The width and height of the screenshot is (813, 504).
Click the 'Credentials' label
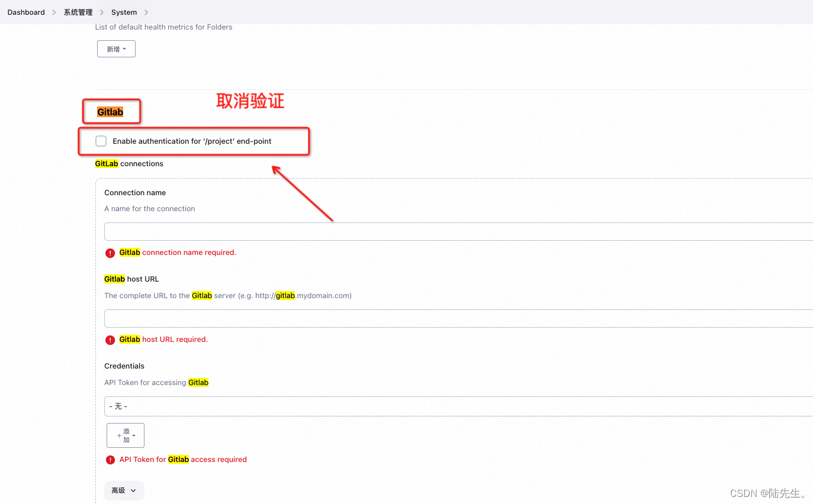[124, 366]
